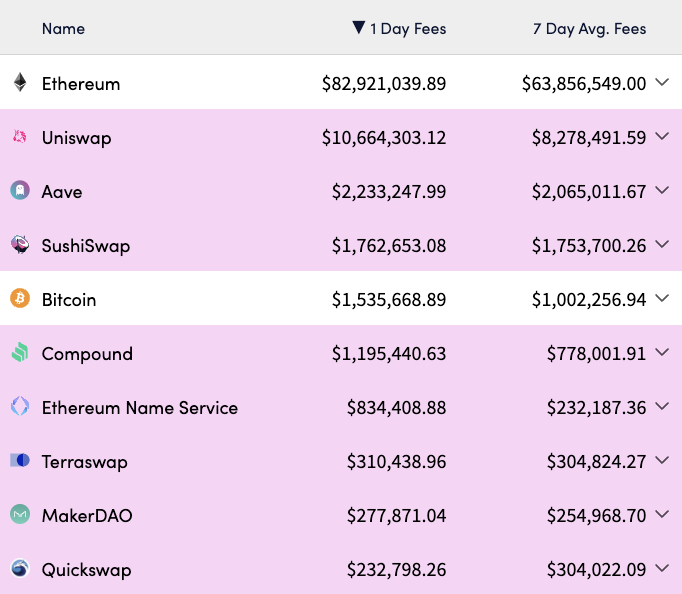Click the Ethereum diamond logo icon
Viewport: 682px width, 594px height.
click(x=20, y=82)
